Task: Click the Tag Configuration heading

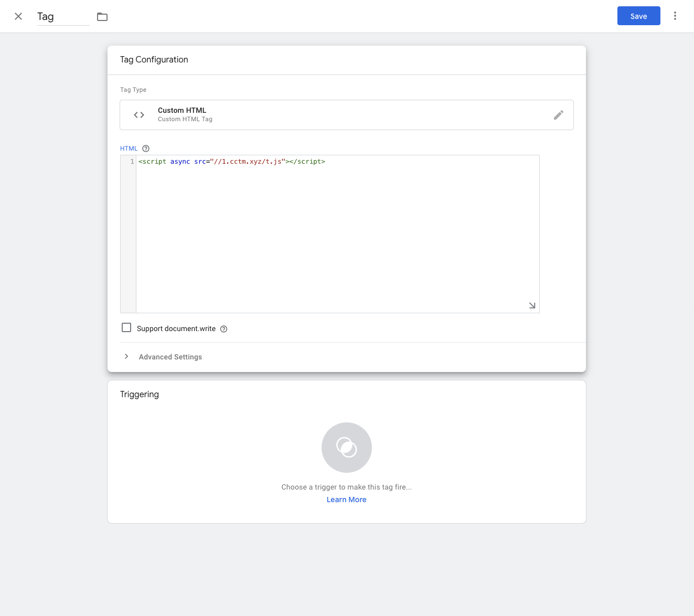Action: (154, 60)
